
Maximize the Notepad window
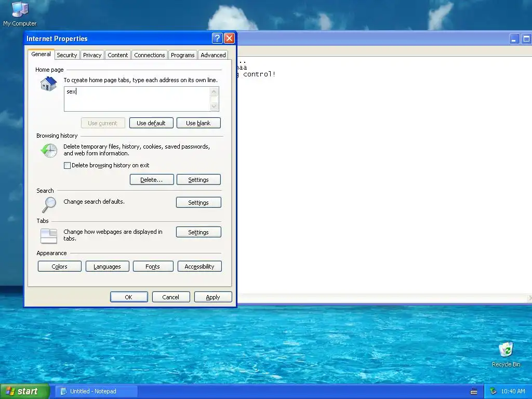click(x=526, y=39)
